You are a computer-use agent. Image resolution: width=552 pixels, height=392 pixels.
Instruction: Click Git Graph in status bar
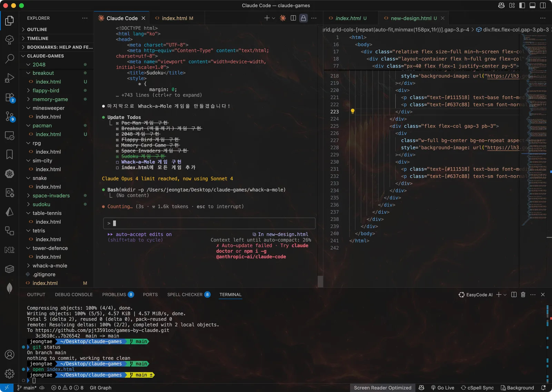100,388
